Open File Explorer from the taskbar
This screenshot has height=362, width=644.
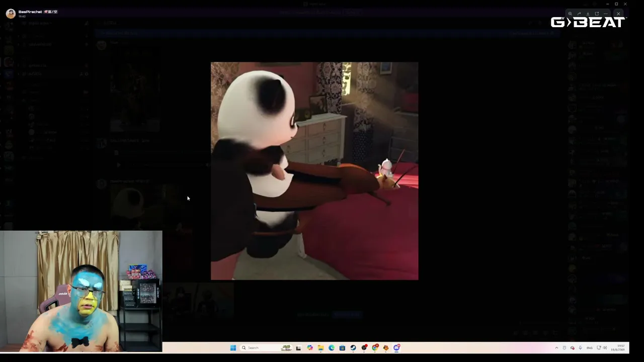coord(320,348)
